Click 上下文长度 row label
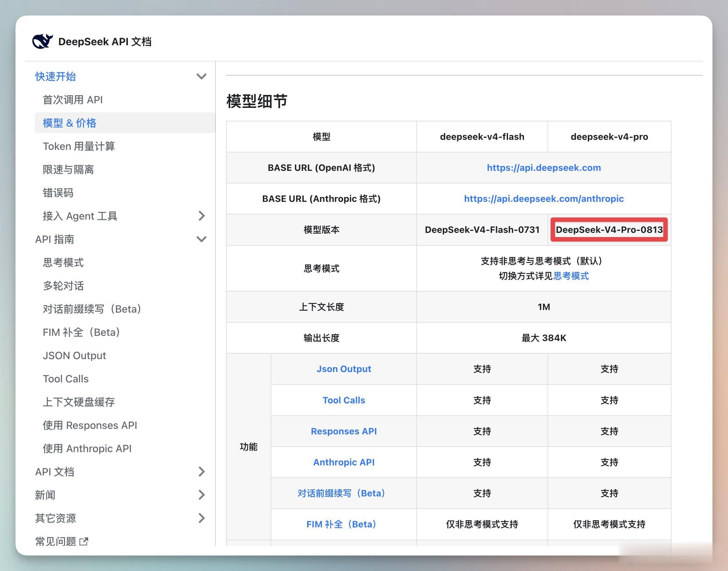The width and height of the screenshot is (728, 571). 321,307
